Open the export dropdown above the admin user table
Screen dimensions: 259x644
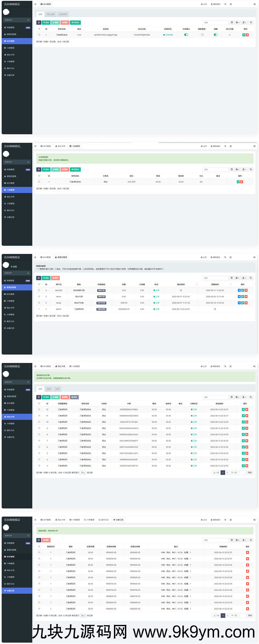click(244, 278)
